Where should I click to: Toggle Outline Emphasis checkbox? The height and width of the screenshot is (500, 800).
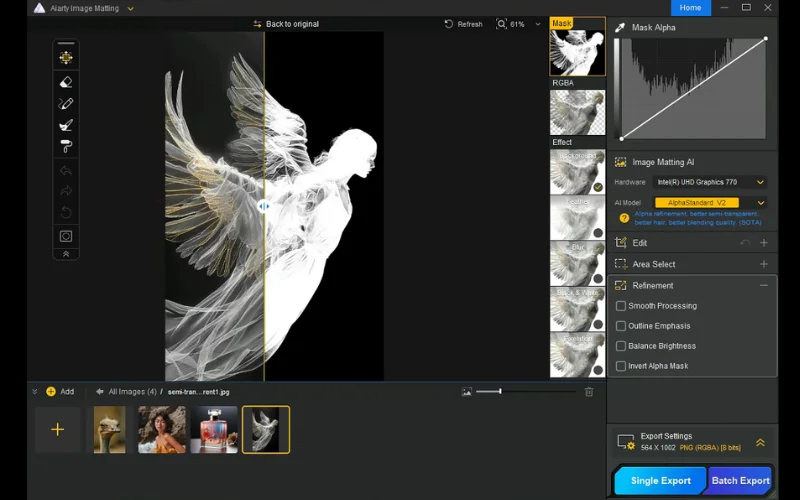click(x=621, y=326)
